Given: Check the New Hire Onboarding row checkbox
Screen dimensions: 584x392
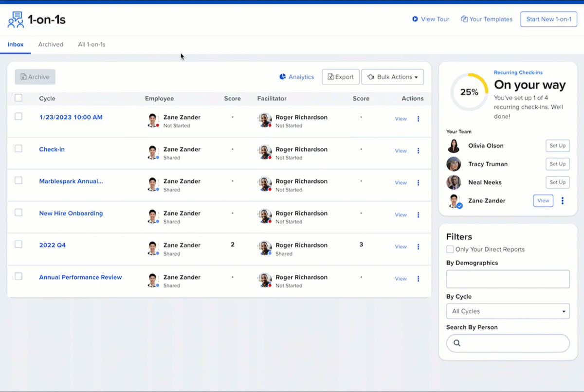Looking at the screenshot, I should tap(18, 213).
